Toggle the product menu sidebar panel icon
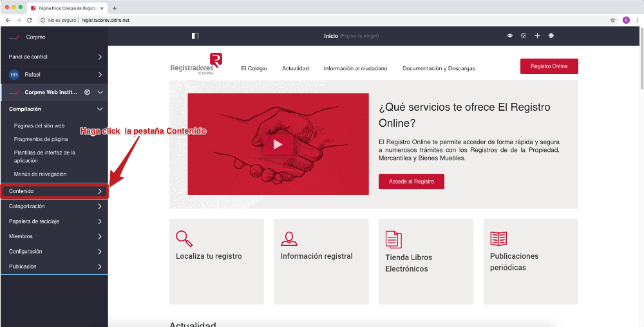The height and width of the screenshot is (327, 644). 195,36
